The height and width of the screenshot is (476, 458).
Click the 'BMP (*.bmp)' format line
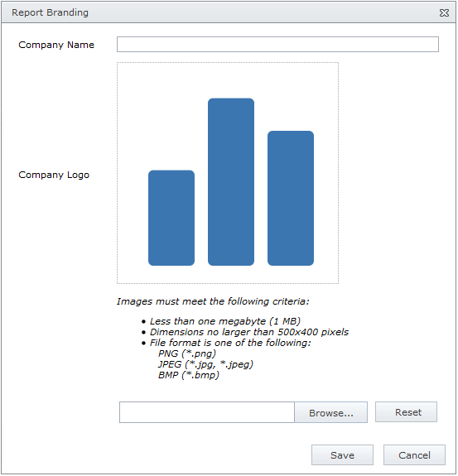pyautogui.click(x=189, y=376)
